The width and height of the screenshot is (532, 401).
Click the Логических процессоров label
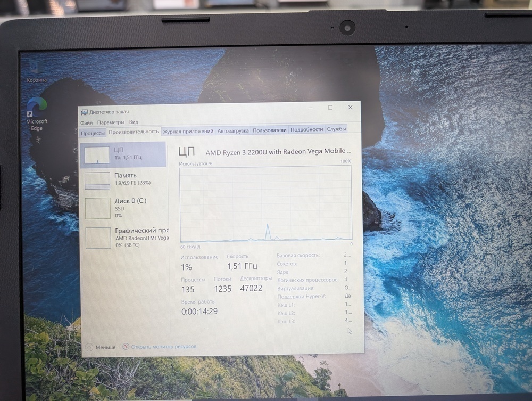click(307, 280)
